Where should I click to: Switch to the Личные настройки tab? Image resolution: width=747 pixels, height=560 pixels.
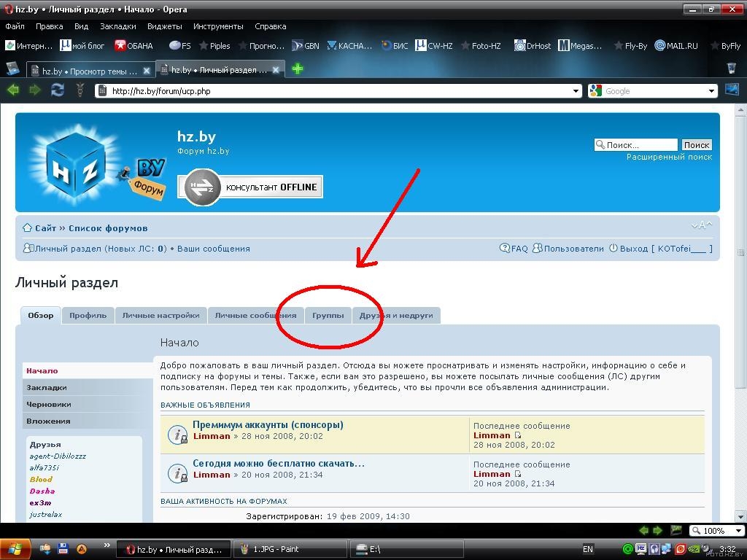tap(160, 315)
